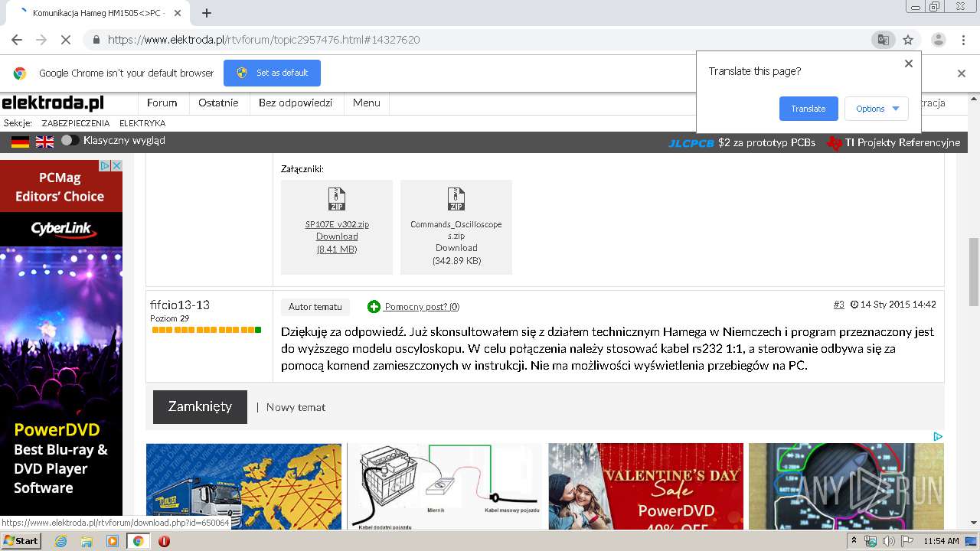Bookmark this page with the star icon
Image resolution: width=980 pixels, height=551 pixels.
(908, 40)
